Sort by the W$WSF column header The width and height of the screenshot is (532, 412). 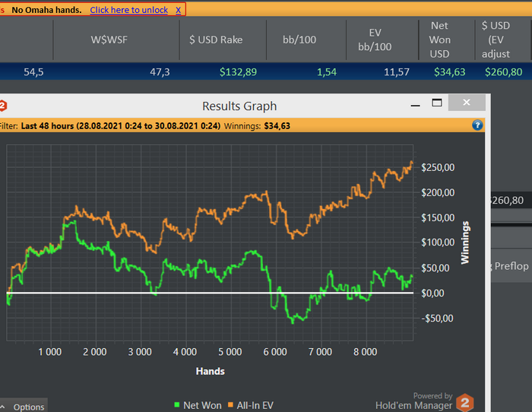click(109, 40)
